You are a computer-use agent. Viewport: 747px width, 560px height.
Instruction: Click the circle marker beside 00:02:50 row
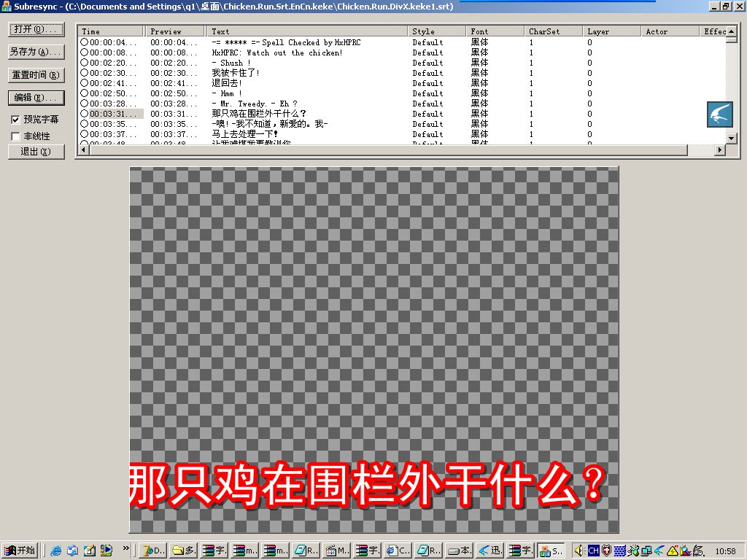pyautogui.click(x=85, y=93)
